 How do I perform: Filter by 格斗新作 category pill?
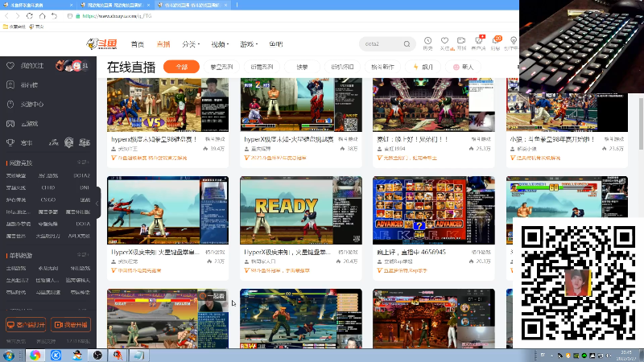382,67
